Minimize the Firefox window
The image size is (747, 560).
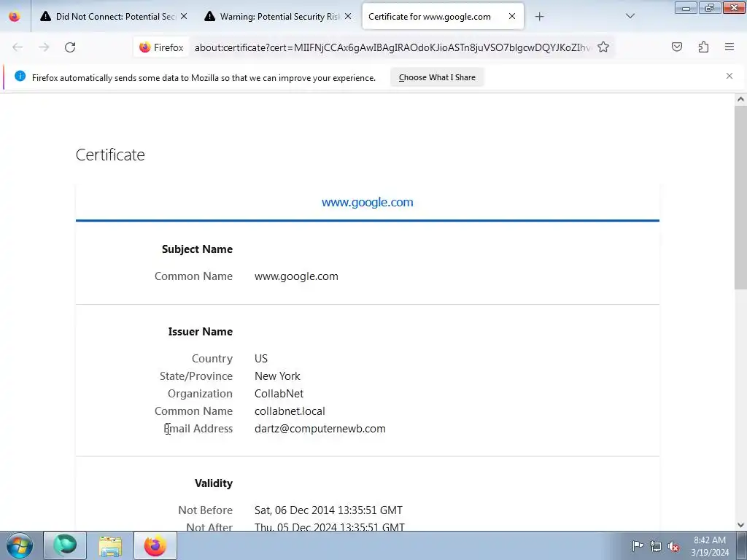686,8
